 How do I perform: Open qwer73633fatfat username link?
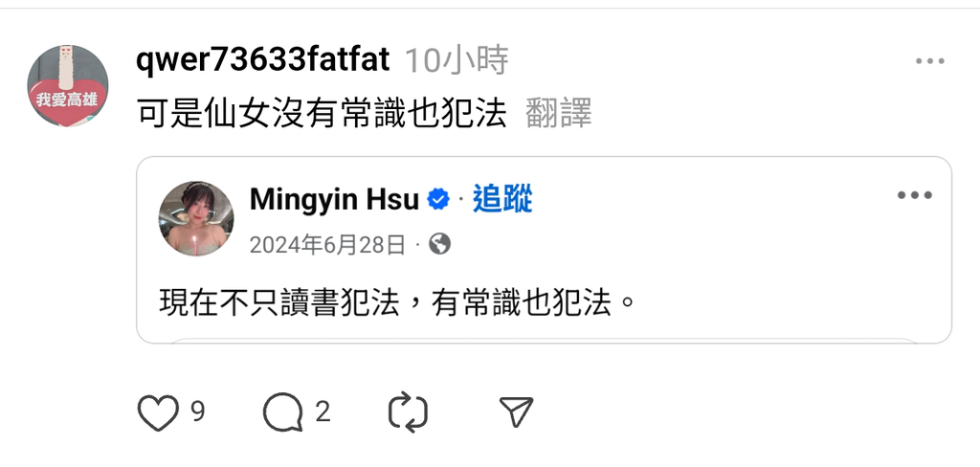pos(262,60)
